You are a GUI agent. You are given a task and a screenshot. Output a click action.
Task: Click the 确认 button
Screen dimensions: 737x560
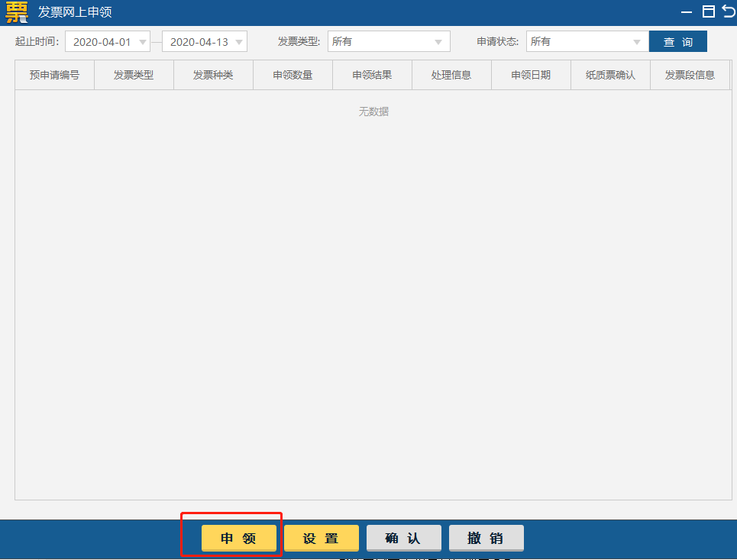(x=404, y=538)
